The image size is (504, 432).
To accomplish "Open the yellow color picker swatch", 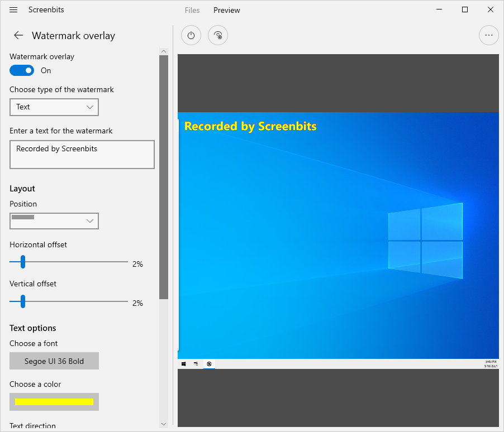I will [54, 402].
